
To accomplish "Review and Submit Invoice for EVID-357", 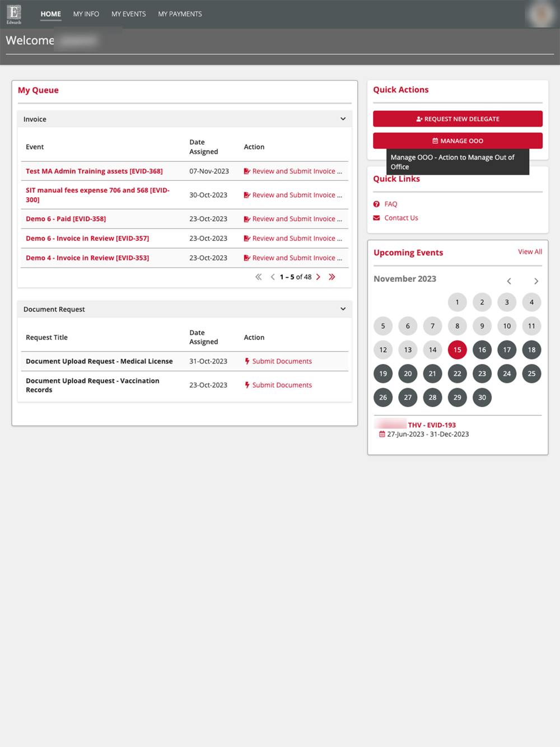I will 293,239.
